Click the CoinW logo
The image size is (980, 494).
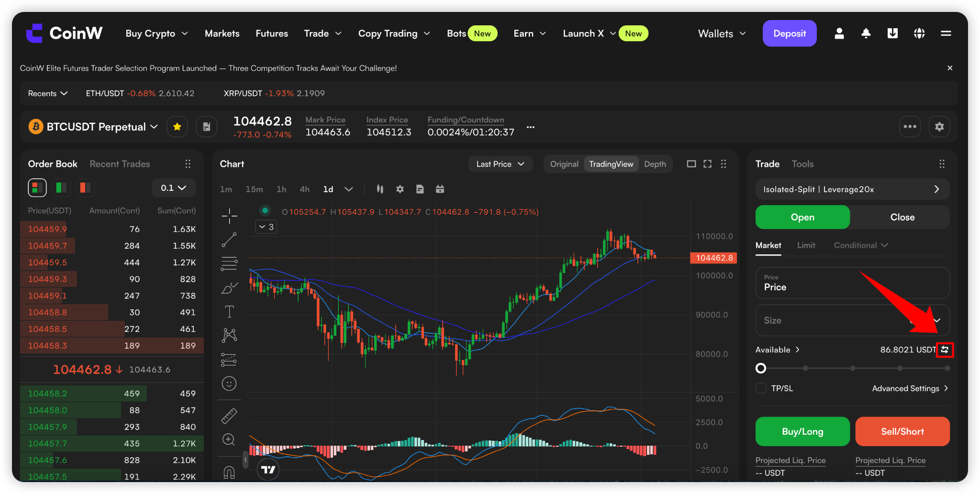pos(64,33)
